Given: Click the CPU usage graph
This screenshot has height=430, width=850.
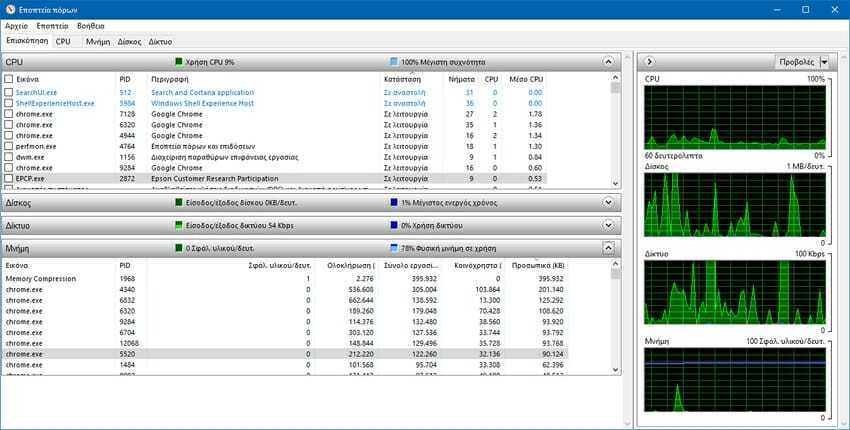Looking at the screenshot, I should click(x=735, y=117).
